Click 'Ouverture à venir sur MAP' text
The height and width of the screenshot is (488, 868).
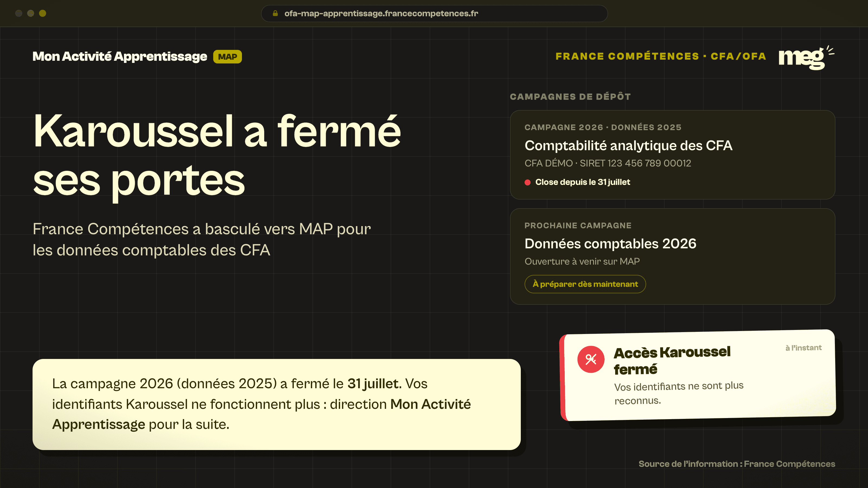(582, 261)
